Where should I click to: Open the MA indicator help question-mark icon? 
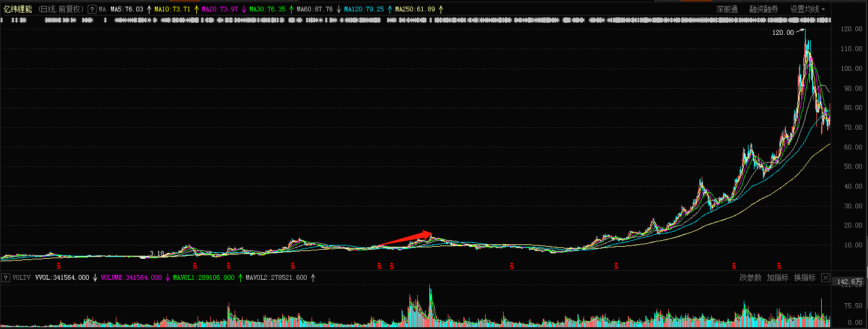point(92,10)
